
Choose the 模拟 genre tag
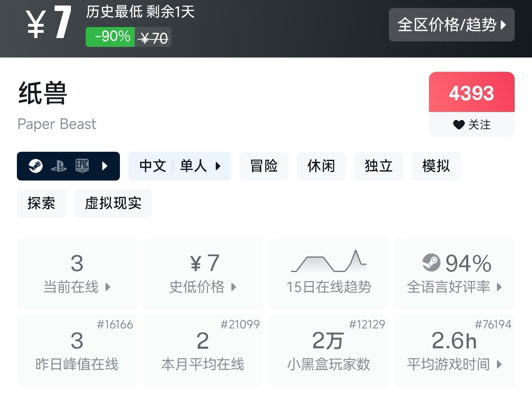pos(436,166)
